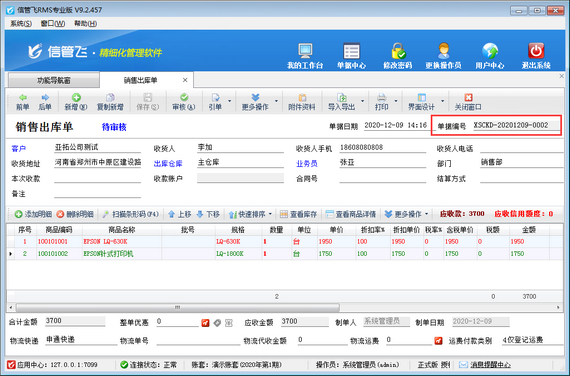The height and width of the screenshot is (376, 570).
Task: Open the 系统(S) menu
Action: (21, 24)
